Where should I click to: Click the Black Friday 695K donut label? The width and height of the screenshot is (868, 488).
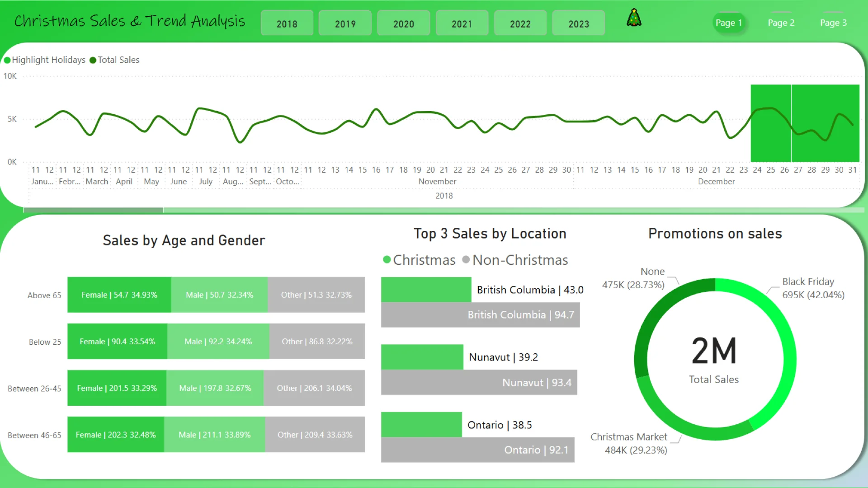pos(813,288)
